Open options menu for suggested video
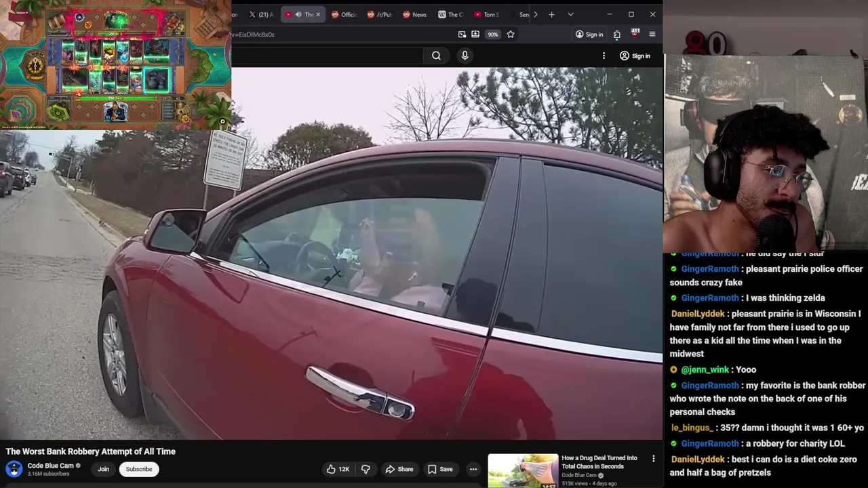This screenshot has width=868, height=488. pyautogui.click(x=654, y=459)
